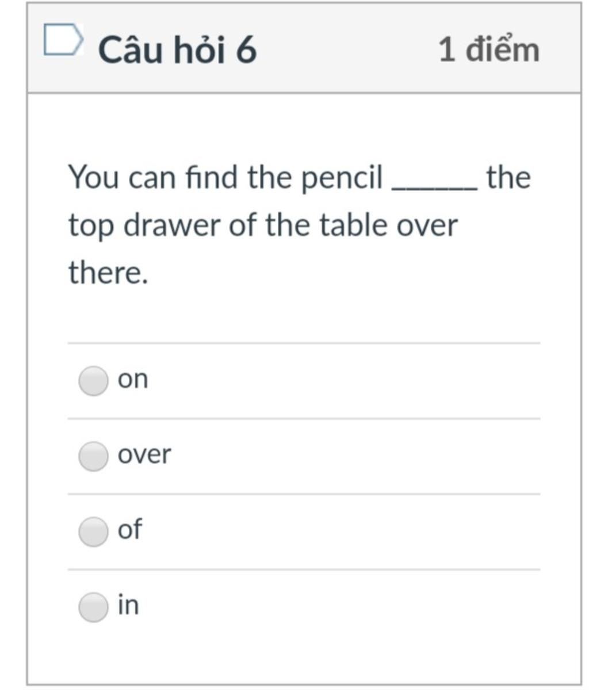Screen dimensions: 589x700
Task: Click the word "there." ending the question
Action: point(108,273)
